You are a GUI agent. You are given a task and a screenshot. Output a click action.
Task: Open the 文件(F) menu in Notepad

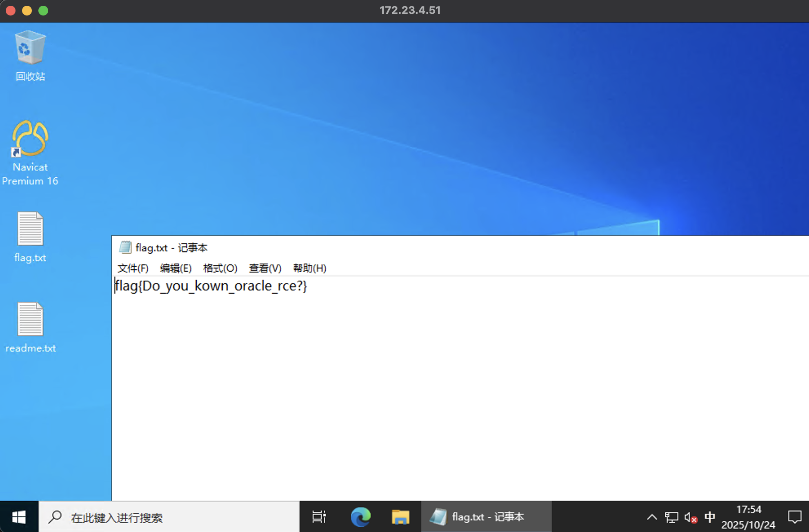click(133, 268)
